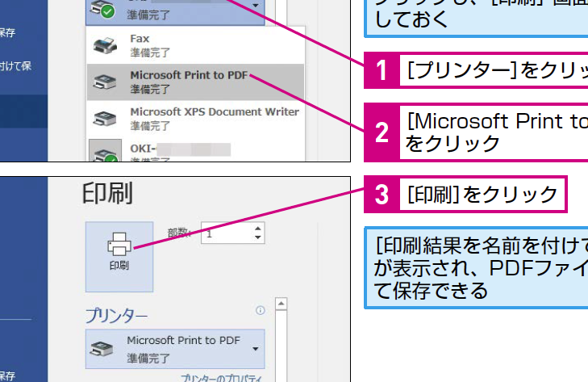Click the Fax printer icon
Viewport: 588px width, 382px height.
coord(106,45)
